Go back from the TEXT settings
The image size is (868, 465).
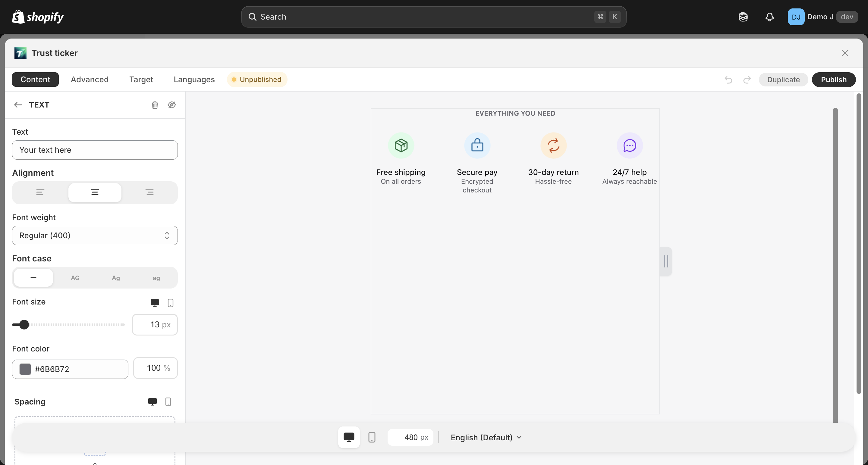(18, 105)
